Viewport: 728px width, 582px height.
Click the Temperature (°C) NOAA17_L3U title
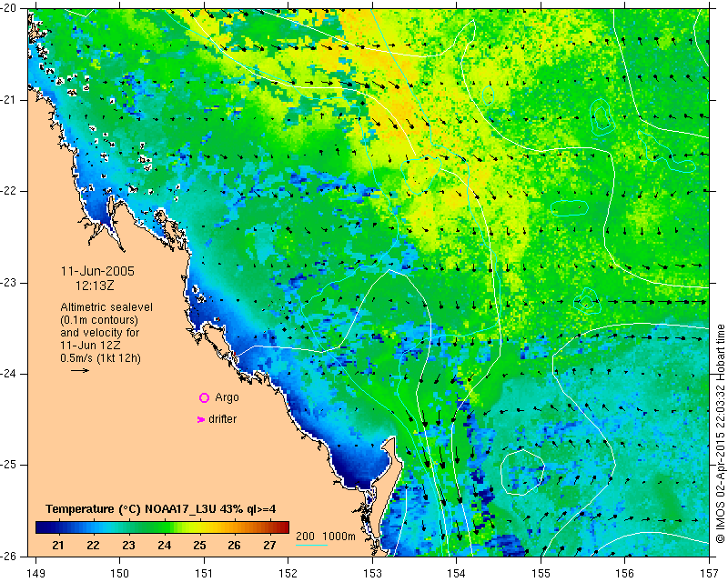pyautogui.click(x=161, y=509)
